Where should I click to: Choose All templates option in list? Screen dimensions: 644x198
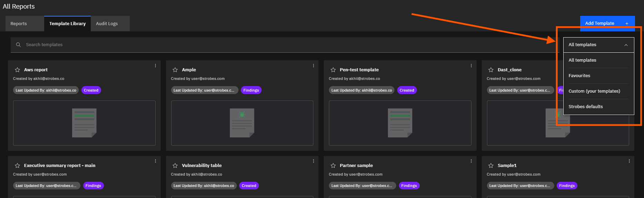click(598, 60)
